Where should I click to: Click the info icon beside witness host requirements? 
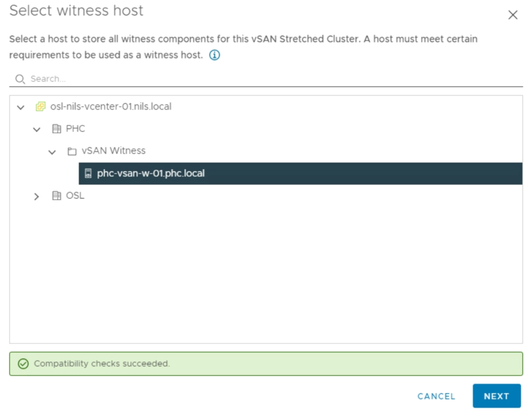(x=214, y=55)
